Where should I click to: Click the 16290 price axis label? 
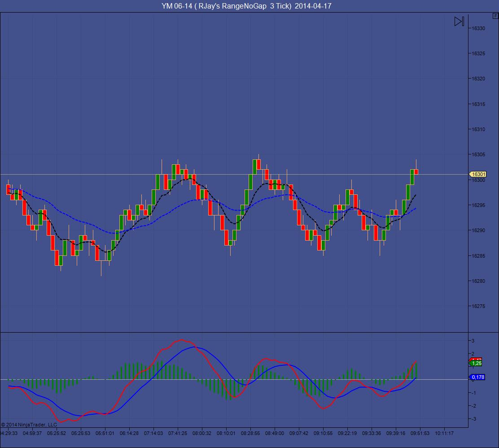click(x=478, y=230)
